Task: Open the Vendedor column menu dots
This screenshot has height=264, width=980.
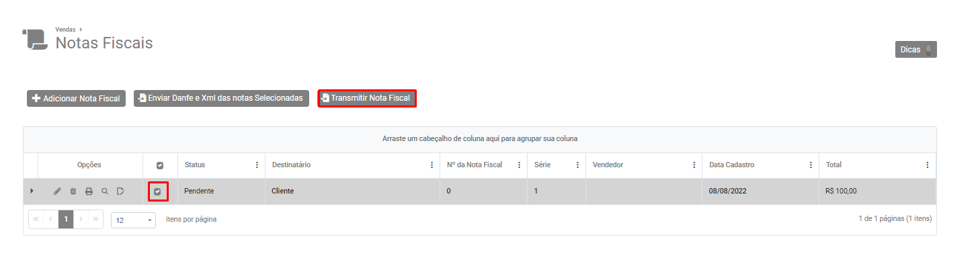Action: pos(694,165)
